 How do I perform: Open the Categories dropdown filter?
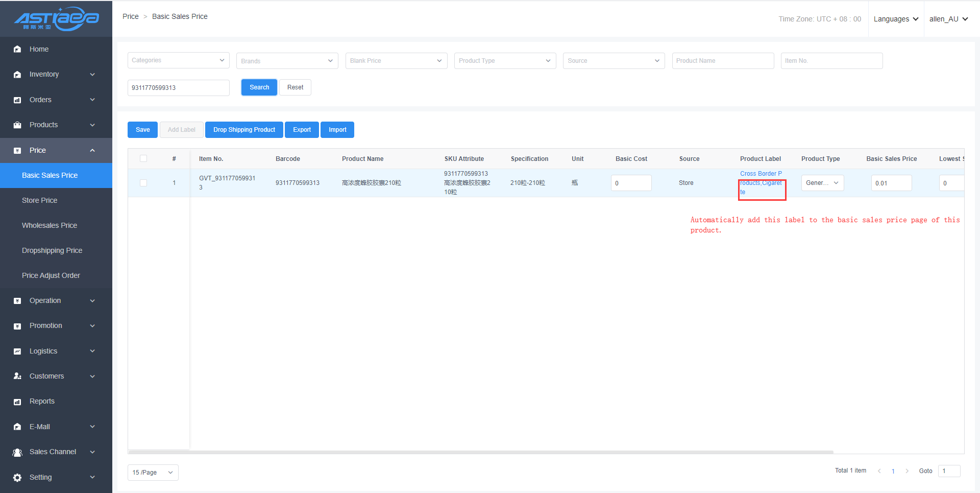pyautogui.click(x=178, y=60)
